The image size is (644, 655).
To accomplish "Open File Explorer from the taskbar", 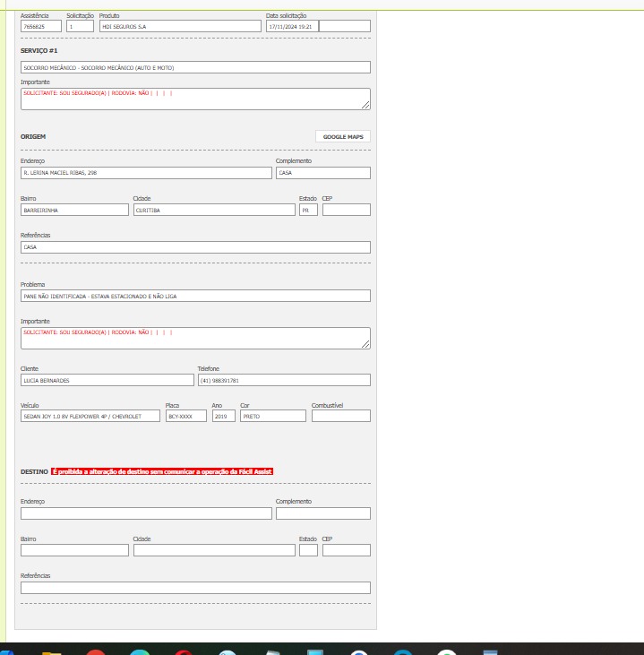I will click(52, 651).
